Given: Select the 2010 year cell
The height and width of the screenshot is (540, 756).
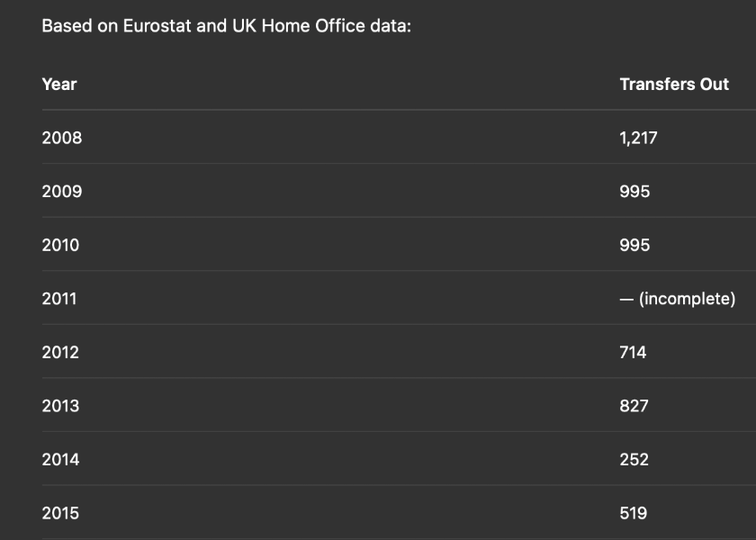Looking at the screenshot, I should click(60, 245).
